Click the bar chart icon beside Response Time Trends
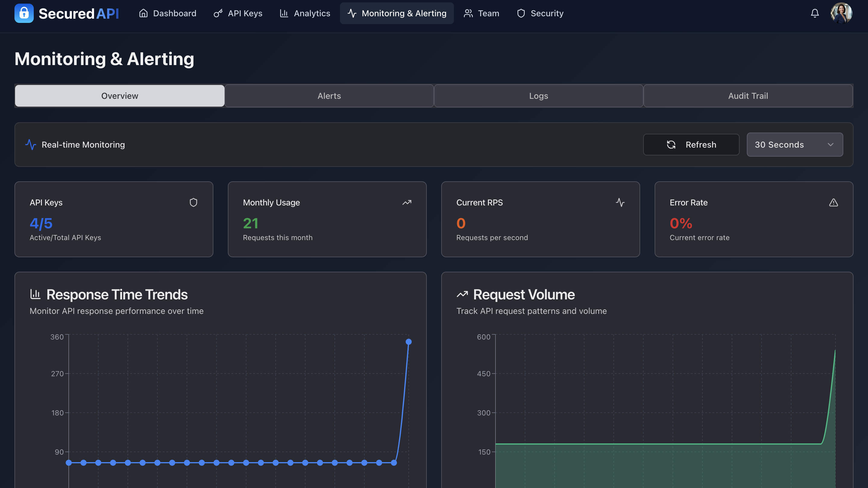The height and width of the screenshot is (488, 868). pyautogui.click(x=35, y=294)
